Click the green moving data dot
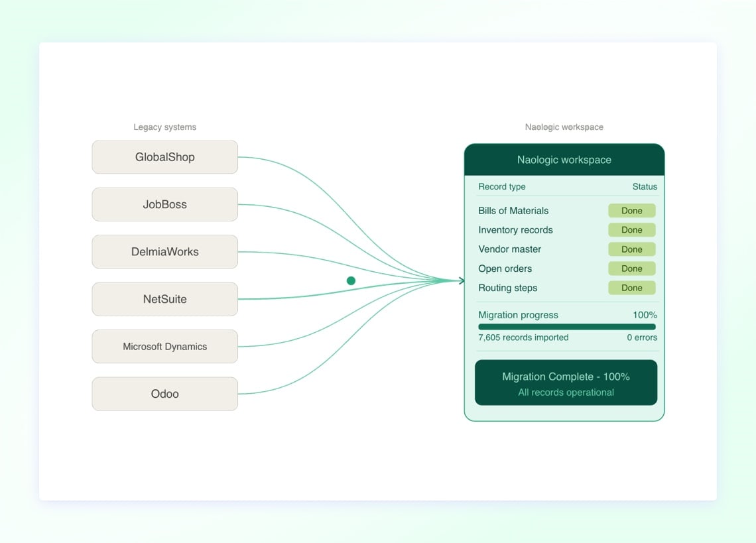Screen dimensions: 756x543 tap(351, 280)
